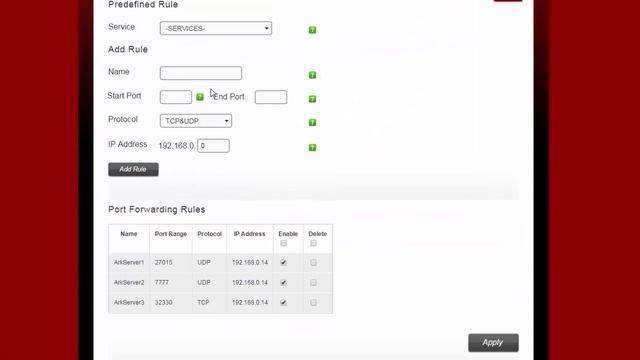Click the Protocol column header
This screenshot has width=640, height=360.
(209, 234)
